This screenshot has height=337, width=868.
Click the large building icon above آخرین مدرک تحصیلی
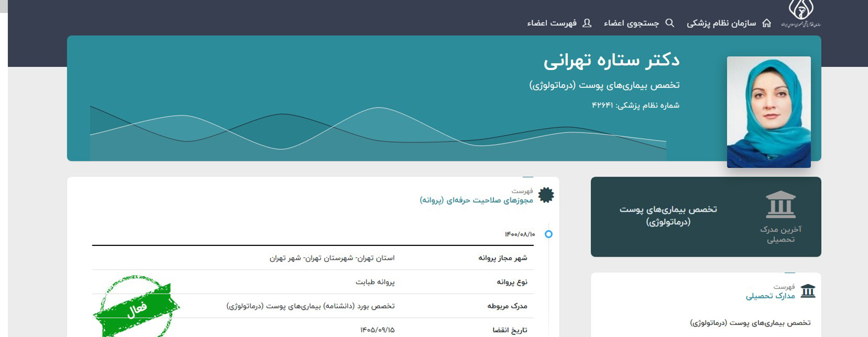pyautogui.click(x=780, y=204)
